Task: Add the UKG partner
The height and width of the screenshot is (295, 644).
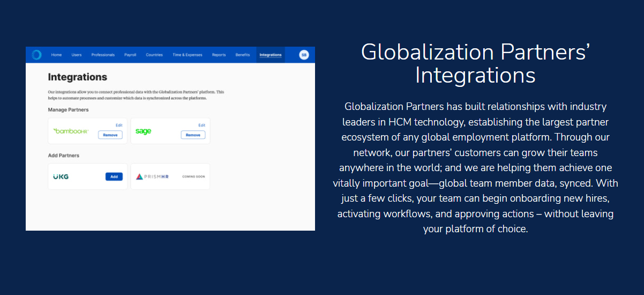Action: [x=114, y=176]
